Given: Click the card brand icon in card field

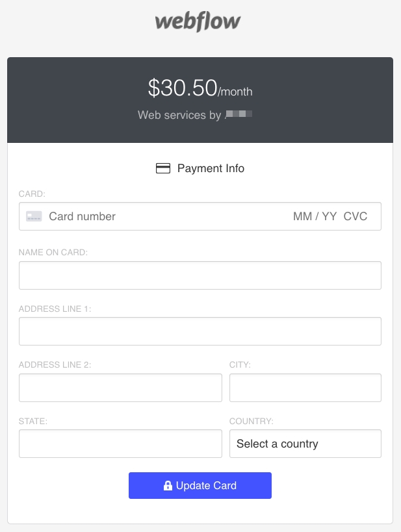Looking at the screenshot, I should click(34, 216).
